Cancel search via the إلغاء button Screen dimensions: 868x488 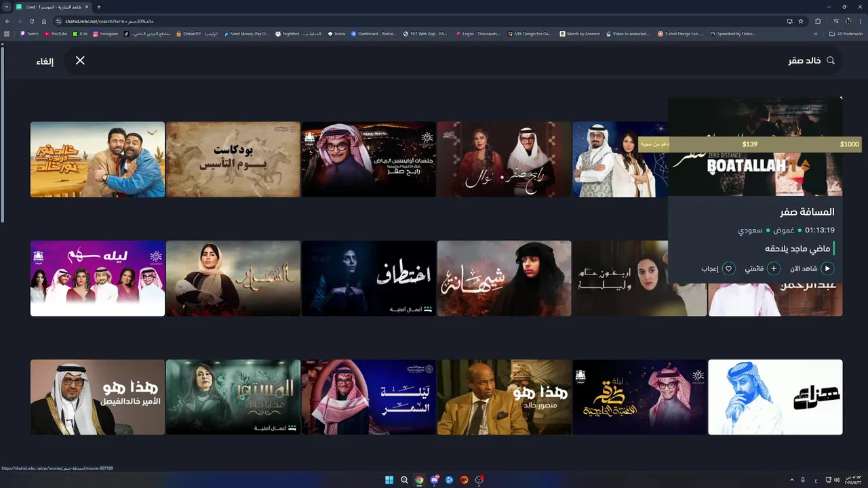pyautogui.click(x=45, y=61)
